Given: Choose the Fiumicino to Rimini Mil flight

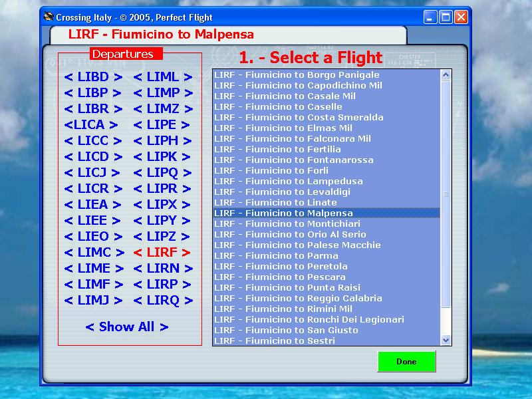Looking at the screenshot, I should coord(327,309).
